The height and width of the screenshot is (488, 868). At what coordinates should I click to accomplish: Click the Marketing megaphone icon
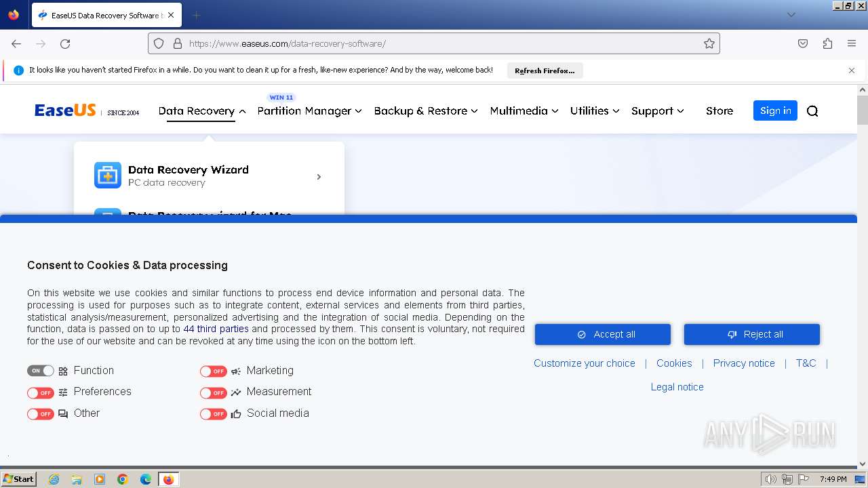(236, 371)
